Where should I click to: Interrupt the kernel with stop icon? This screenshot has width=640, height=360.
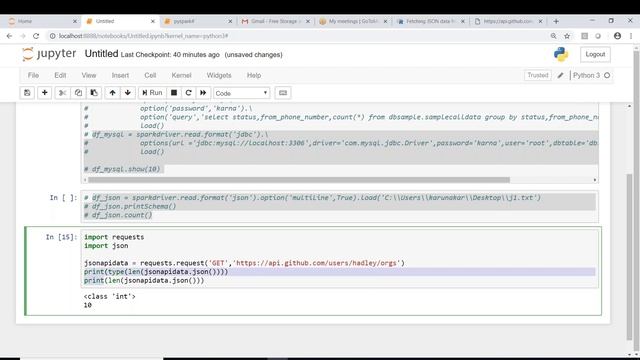click(173, 93)
